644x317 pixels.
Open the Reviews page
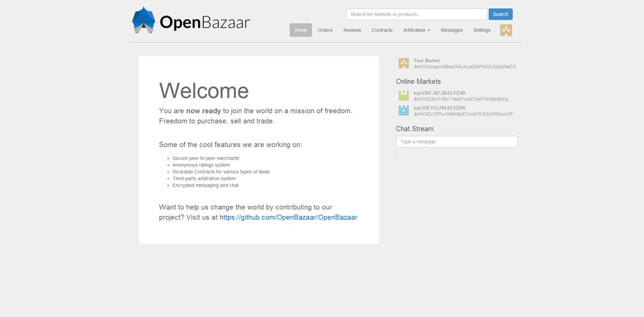point(352,30)
